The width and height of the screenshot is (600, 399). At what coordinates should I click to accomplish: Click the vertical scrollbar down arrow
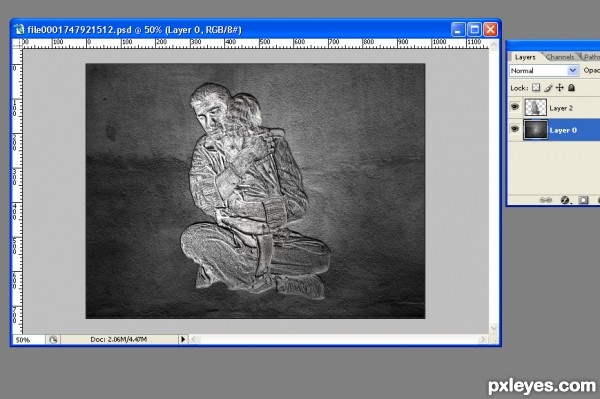pyautogui.click(x=494, y=328)
